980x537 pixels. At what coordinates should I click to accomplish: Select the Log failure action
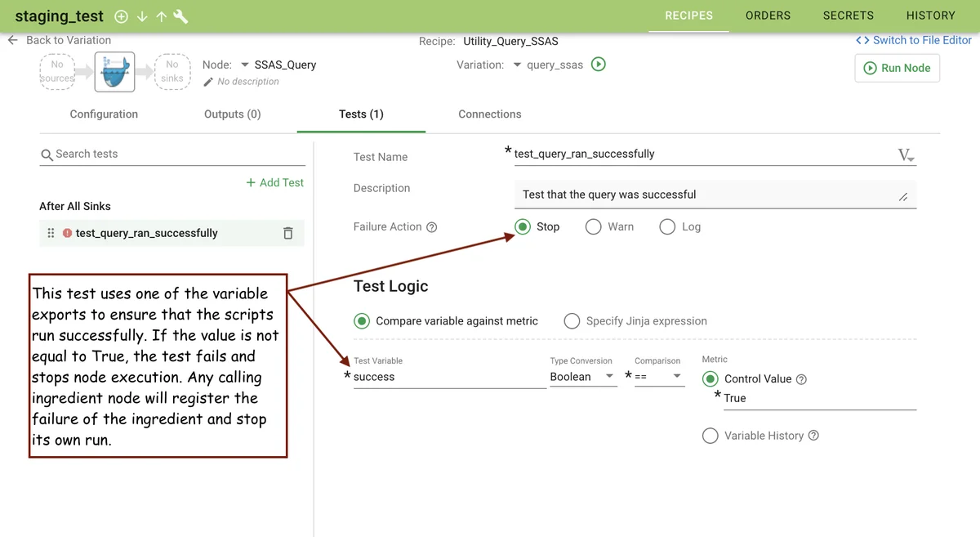coord(667,227)
